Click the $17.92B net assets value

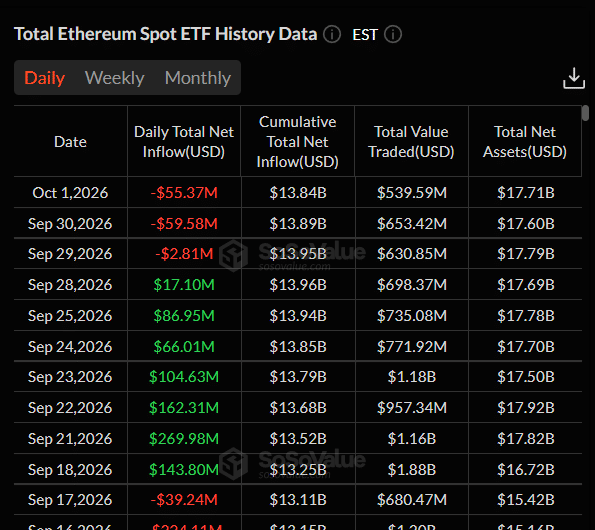point(526,407)
